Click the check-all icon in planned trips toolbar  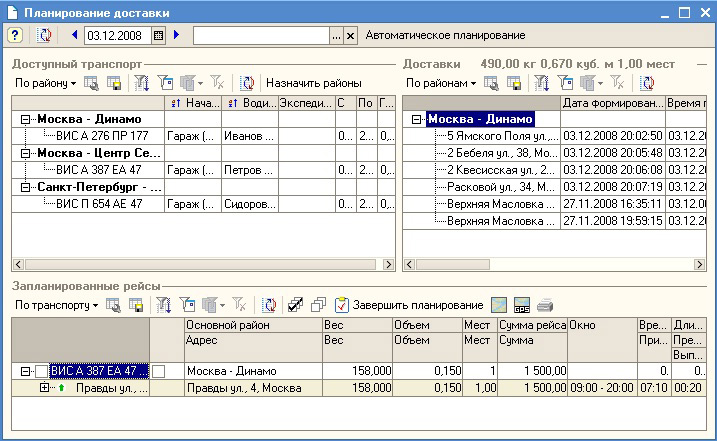tap(295, 305)
